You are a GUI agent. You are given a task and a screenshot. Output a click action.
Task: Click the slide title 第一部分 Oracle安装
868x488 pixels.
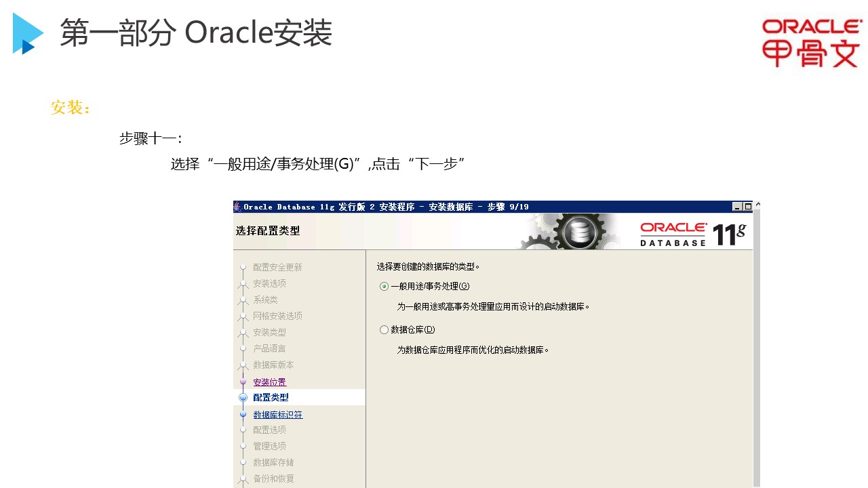(196, 33)
